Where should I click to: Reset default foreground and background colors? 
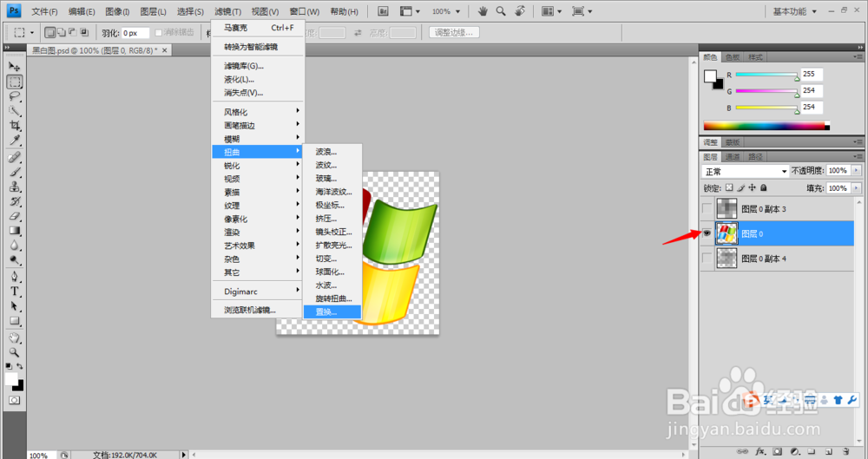[9, 366]
